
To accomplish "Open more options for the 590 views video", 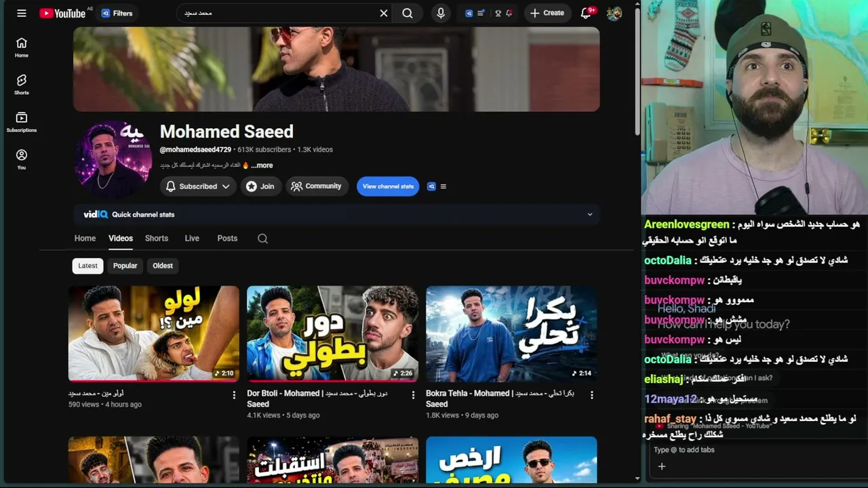I will pos(234,394).
